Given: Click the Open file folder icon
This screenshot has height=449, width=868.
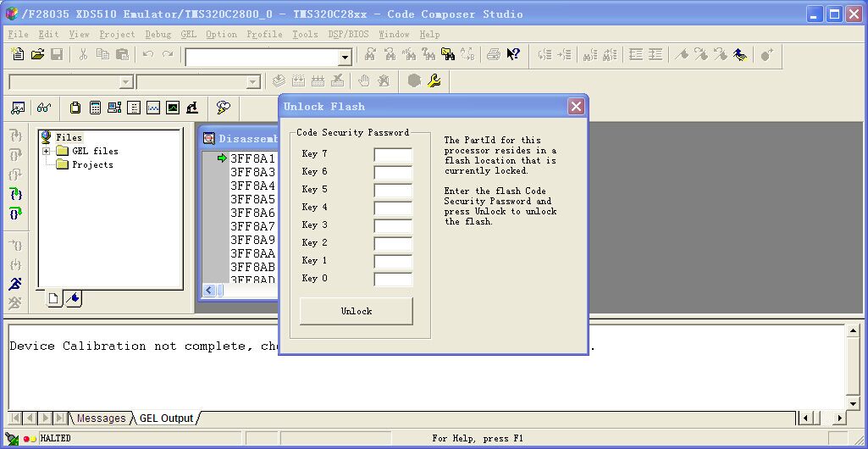Looking at the screenshot, I should (x=37, y=54).
